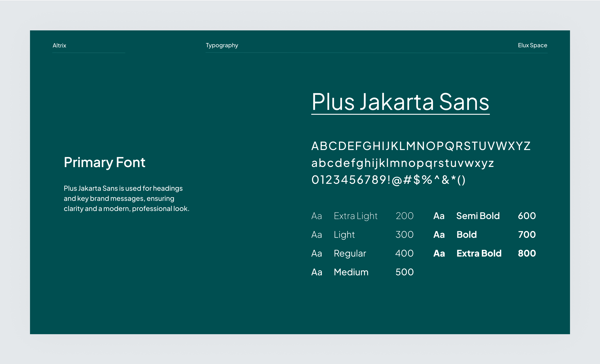Select the Light 300 weight entry

344,234
